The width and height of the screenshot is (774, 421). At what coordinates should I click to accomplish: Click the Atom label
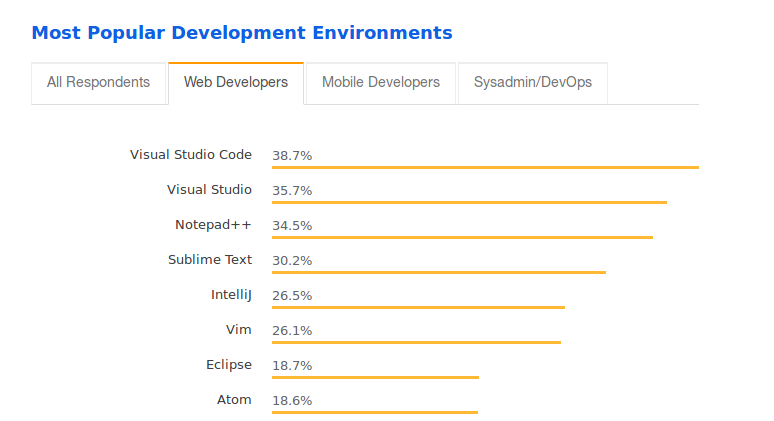(x=234, y=400)
